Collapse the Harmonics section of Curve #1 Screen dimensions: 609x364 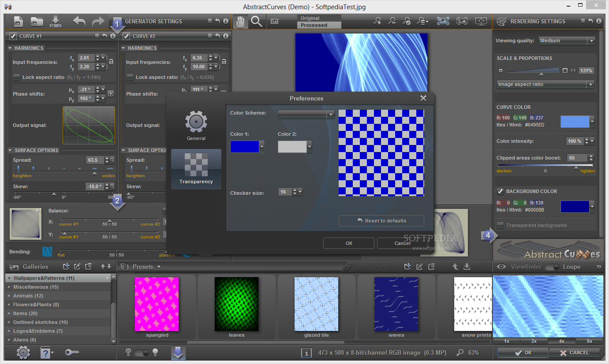[10, 48]
